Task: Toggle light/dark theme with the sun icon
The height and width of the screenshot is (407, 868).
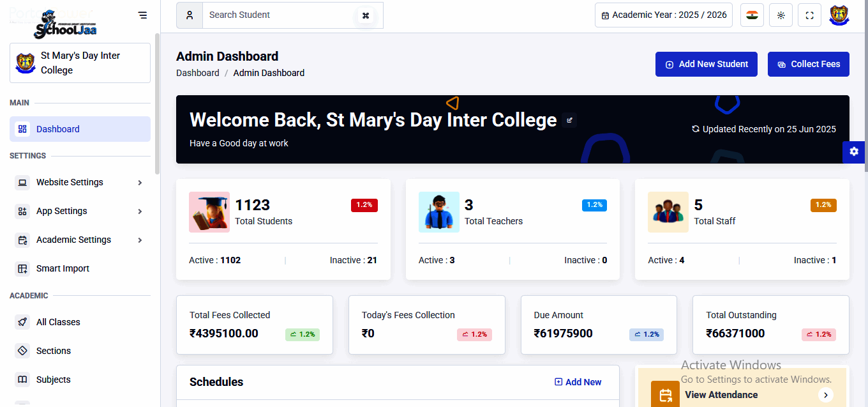Action: [781, 15]
